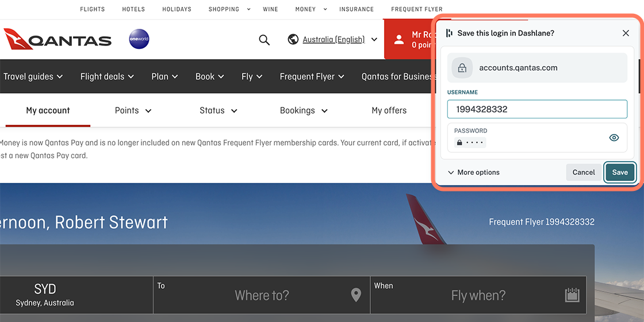Screen dimensions: 644x322
Task: Click the Fly when date field
Action: click(478, 295)
